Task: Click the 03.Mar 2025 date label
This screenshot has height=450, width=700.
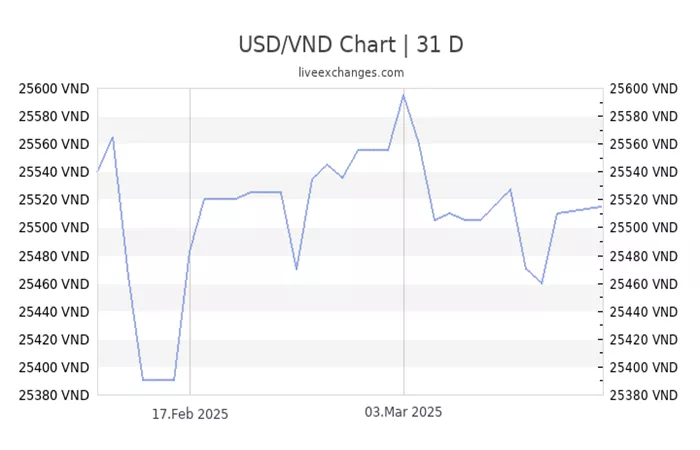Action: pos(403,412)
